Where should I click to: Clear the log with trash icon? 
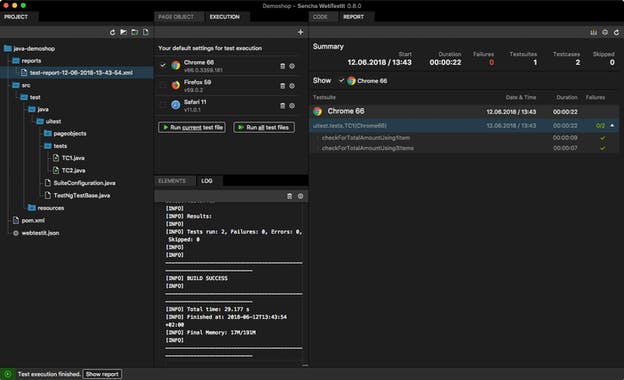click(x=290, y=196)
